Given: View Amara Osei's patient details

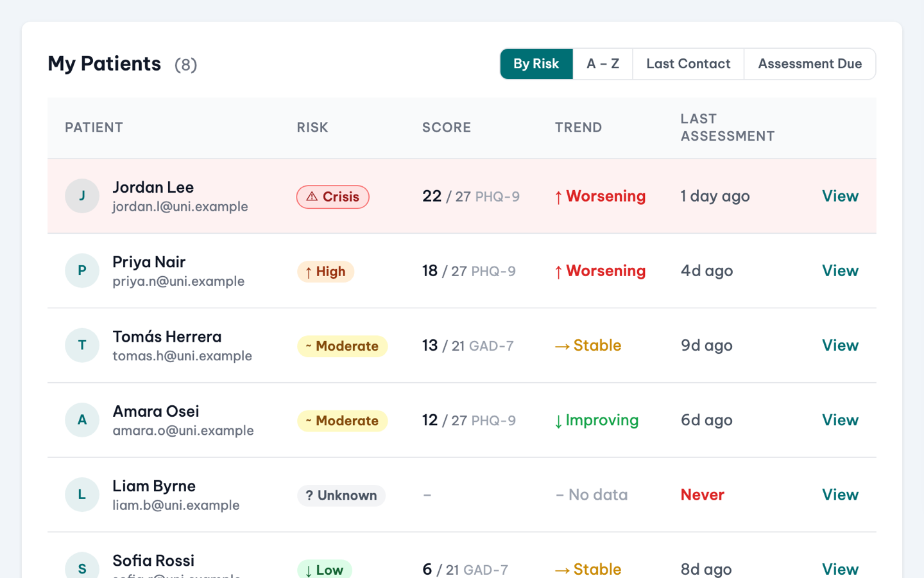Looking at the screenshot, I should tap(840, 419).
